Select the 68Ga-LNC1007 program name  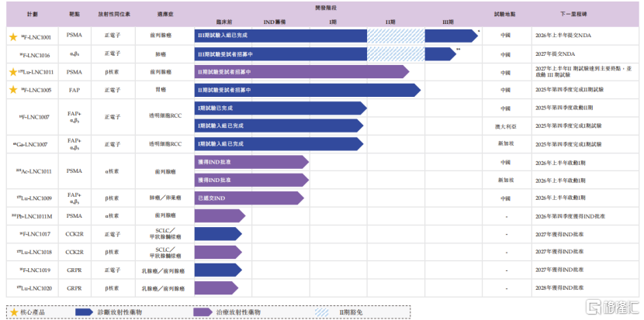[30, 144]
